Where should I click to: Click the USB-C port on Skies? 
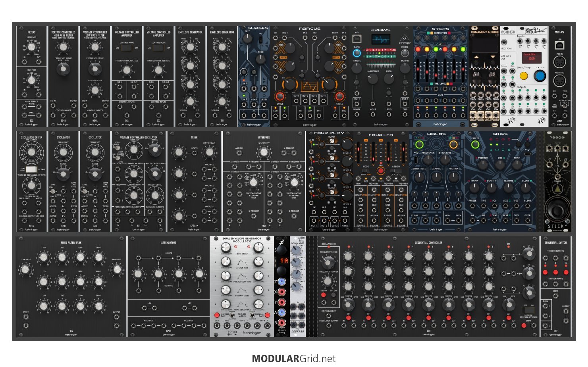click(x=527, y=154)
